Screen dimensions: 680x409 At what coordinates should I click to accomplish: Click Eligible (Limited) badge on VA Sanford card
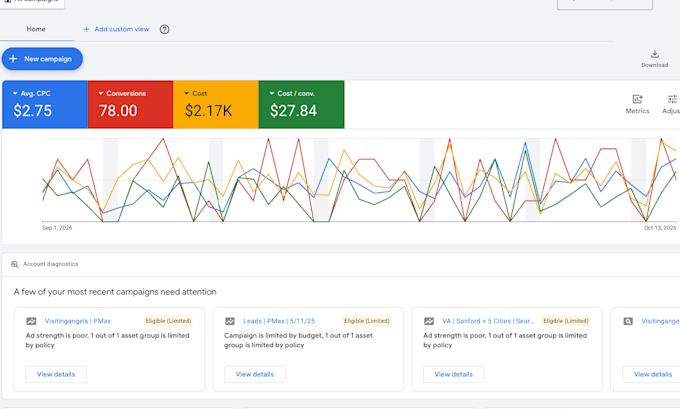pos(566,321)
